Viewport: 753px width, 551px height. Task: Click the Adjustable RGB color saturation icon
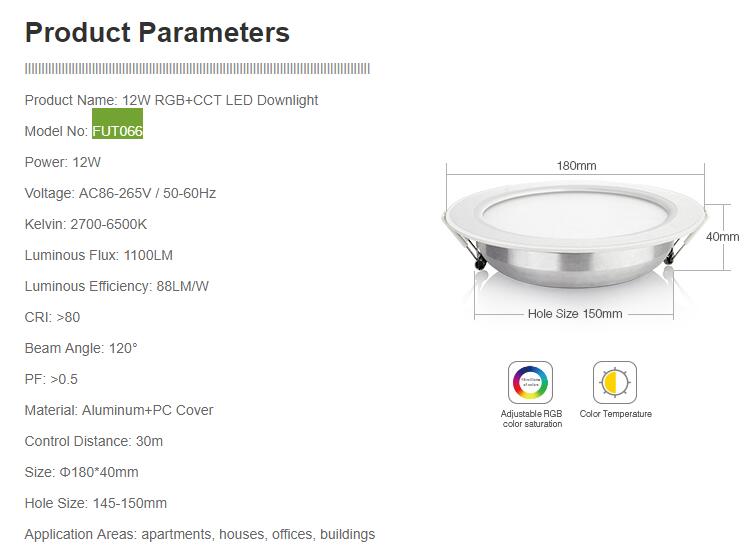tap(531, 383)
